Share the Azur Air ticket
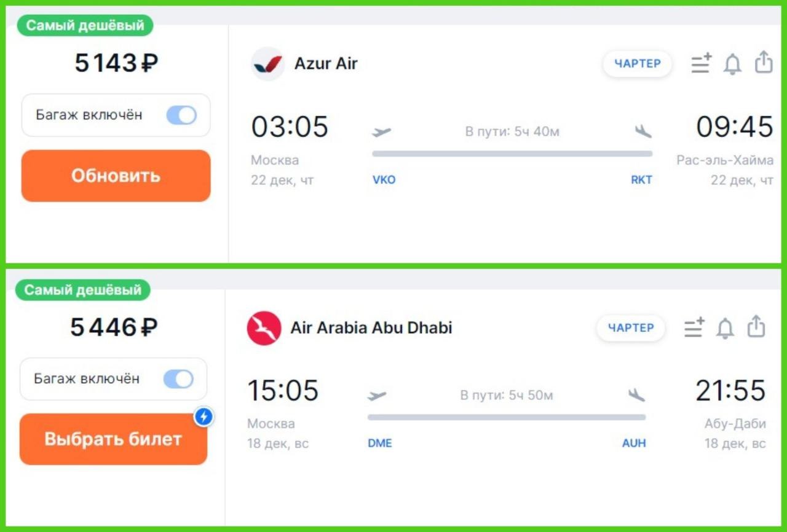Screen dimensions: 787x532 pos(763,62)
